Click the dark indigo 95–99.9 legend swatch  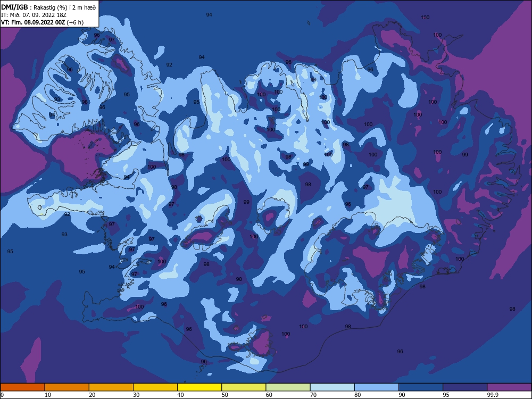[x=465, y=387]
